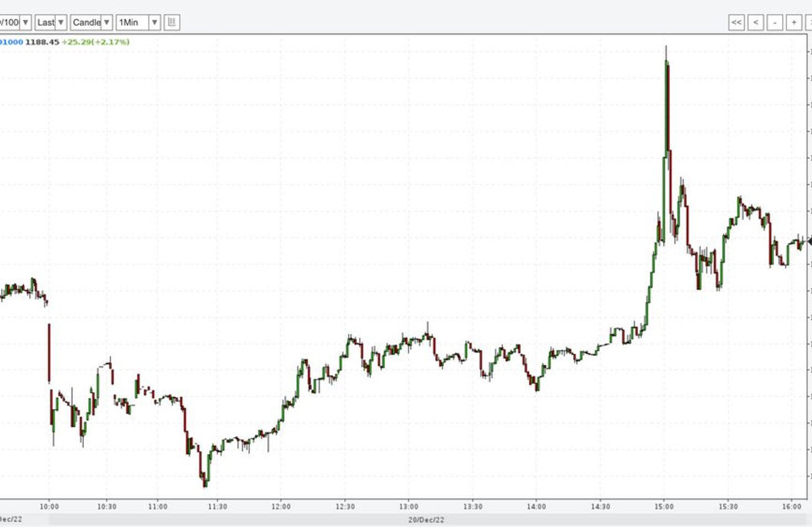Viewport: 812px width, 527px height.
Task: Click the 12:30 time axis label
Action: pyautogui.click(x=345, y=507)
